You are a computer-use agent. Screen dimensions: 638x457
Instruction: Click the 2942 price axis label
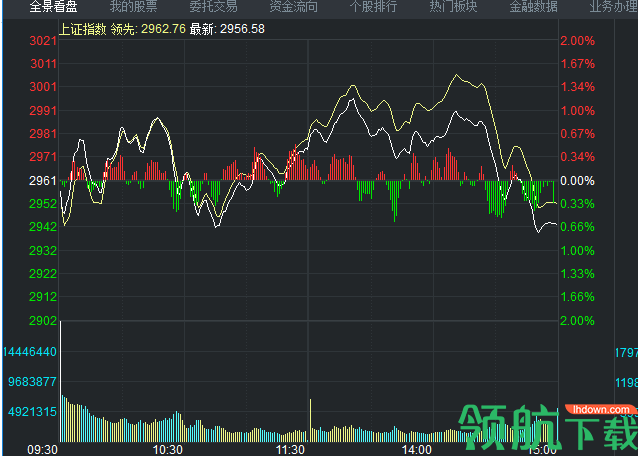tap(43, 227)
